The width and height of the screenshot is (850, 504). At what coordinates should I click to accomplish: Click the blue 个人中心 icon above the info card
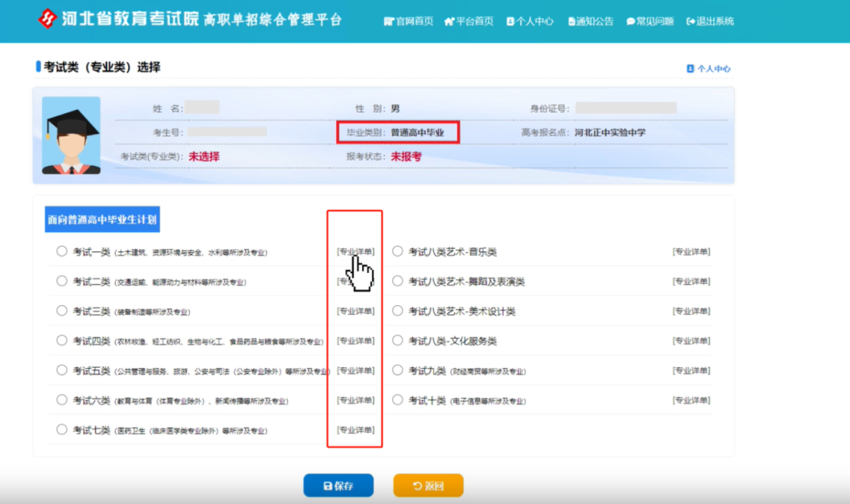pyautogui.click(x=691, y=68)
